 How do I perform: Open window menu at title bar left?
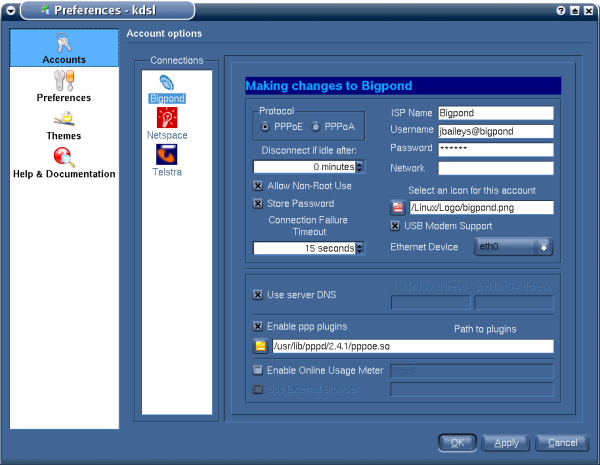coord(11,10)
